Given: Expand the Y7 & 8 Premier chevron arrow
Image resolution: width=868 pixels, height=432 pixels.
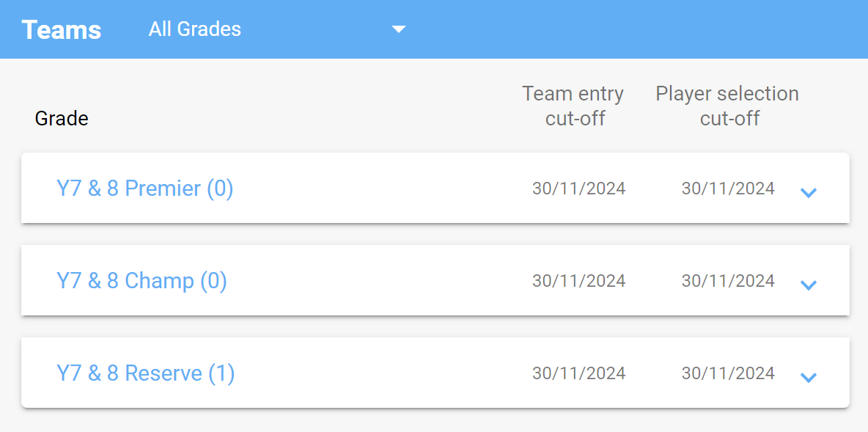Looking at the screenshot, I should coord(809,192).
